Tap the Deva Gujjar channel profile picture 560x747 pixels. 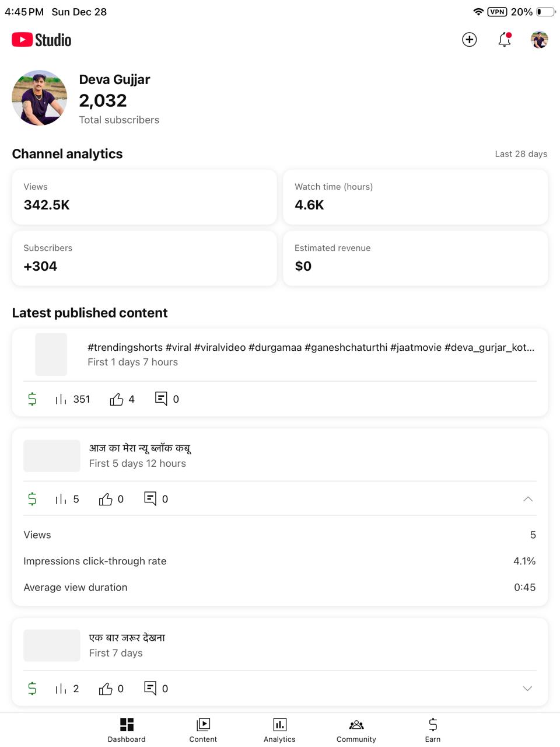coord(40,98)
